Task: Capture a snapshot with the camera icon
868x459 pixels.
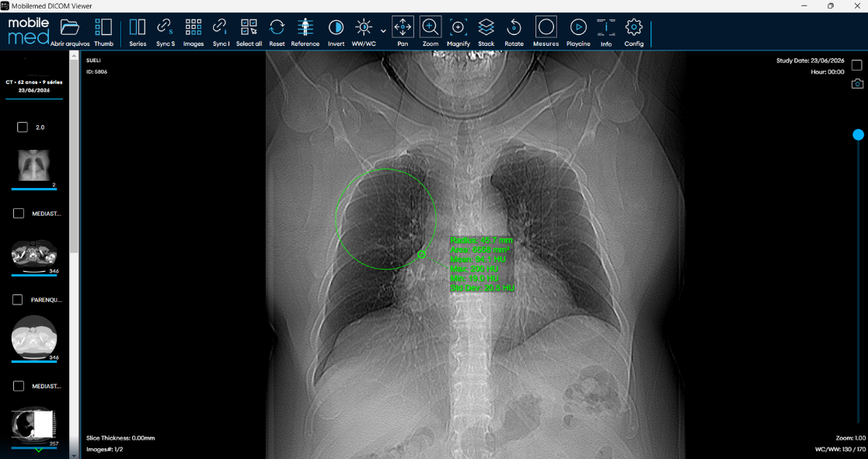Action: (x=857, y=84)
